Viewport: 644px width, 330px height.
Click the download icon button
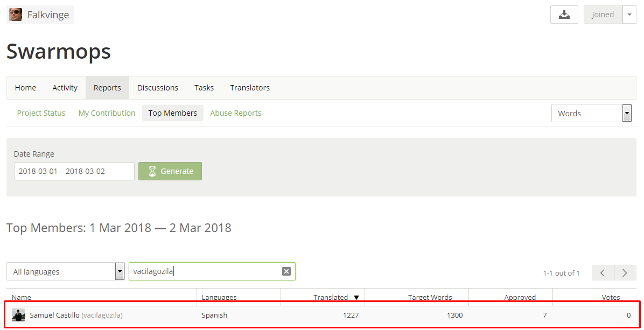[x=564, y=15]
